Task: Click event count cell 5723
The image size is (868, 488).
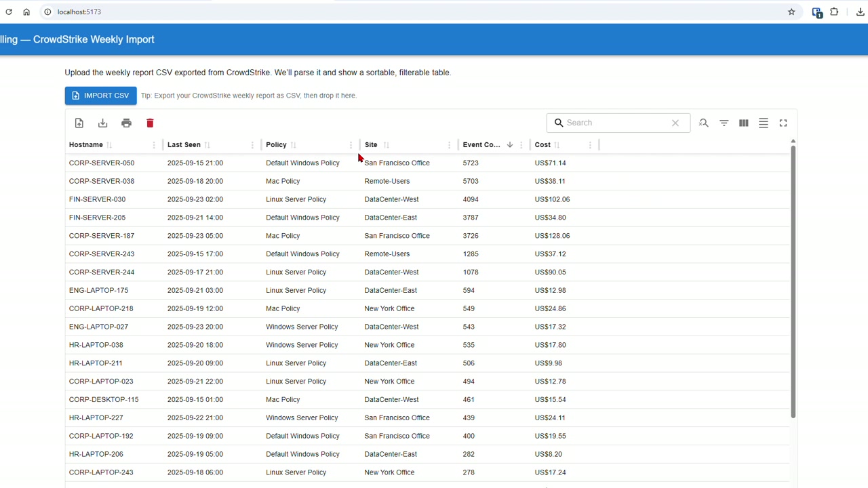Action: click(471, 163)
